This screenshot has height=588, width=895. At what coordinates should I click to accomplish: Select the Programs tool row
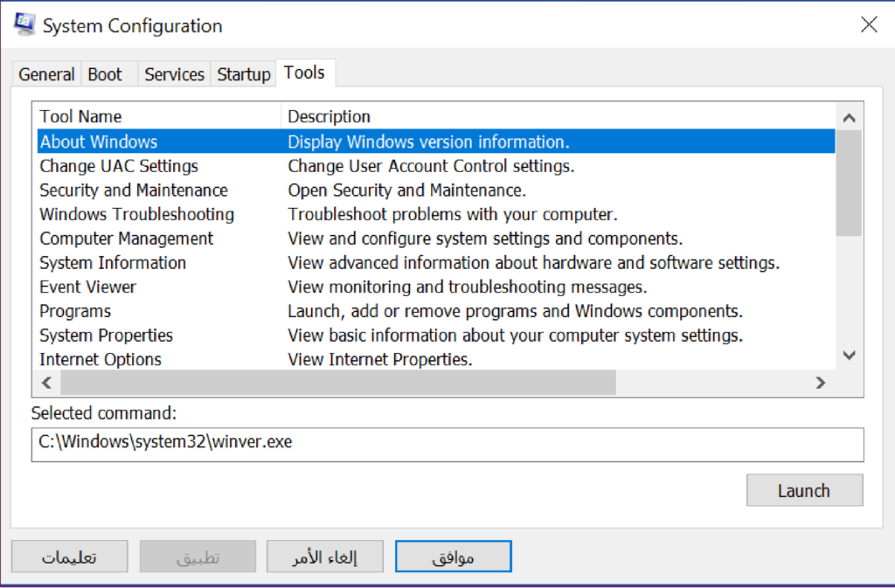pos(436,311)
